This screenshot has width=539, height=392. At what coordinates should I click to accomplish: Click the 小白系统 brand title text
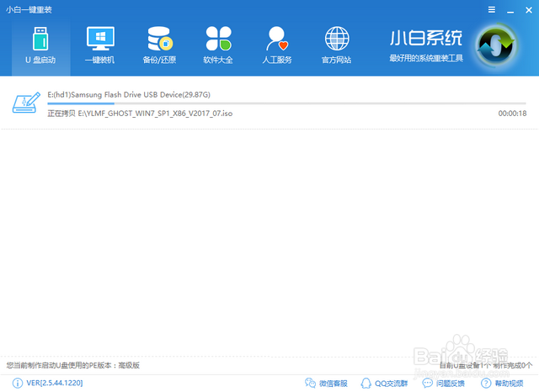(x=426, y=38)
